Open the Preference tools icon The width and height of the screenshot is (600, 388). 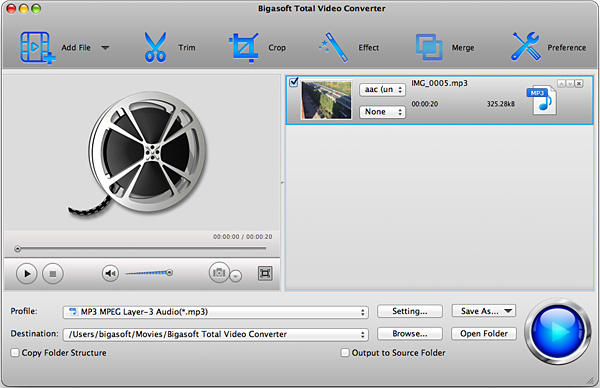pos(526,47)
